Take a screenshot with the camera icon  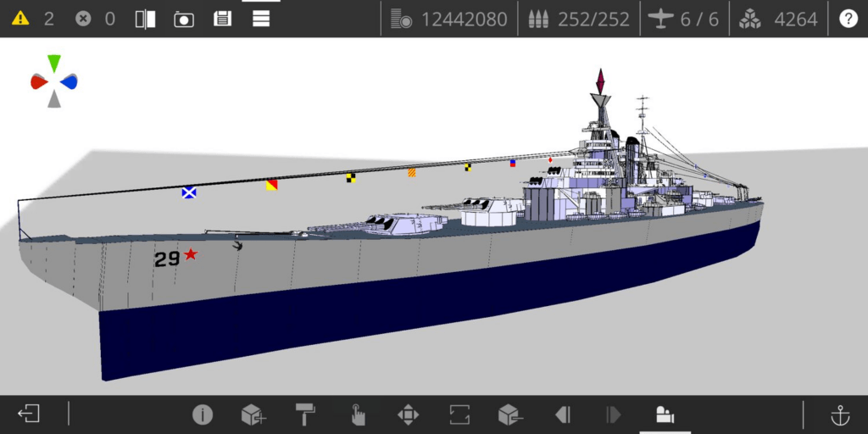pyautogui.click(x=184, y=19)
